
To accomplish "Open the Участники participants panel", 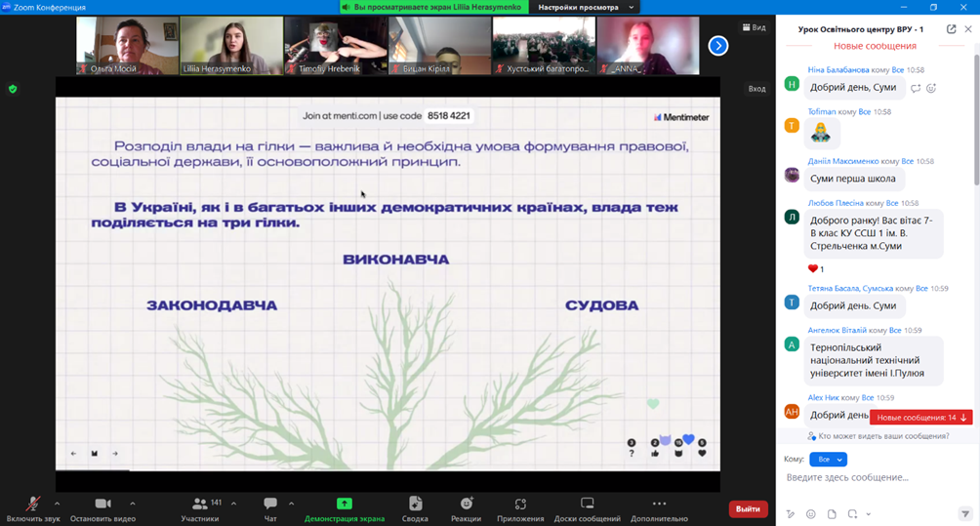I will point(200,504).
